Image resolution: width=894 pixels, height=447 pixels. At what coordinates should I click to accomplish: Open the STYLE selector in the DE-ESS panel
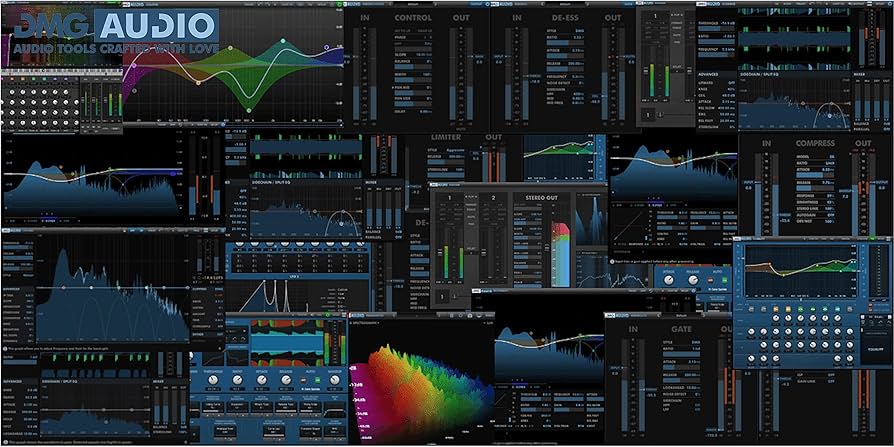click(565, 31)
